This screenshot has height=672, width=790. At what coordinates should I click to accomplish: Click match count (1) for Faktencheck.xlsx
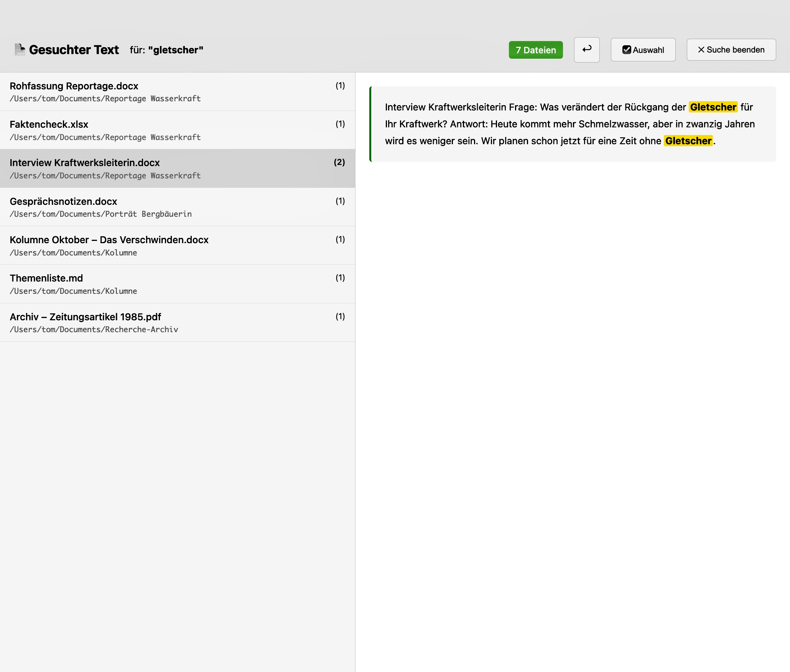pos(340,124)
